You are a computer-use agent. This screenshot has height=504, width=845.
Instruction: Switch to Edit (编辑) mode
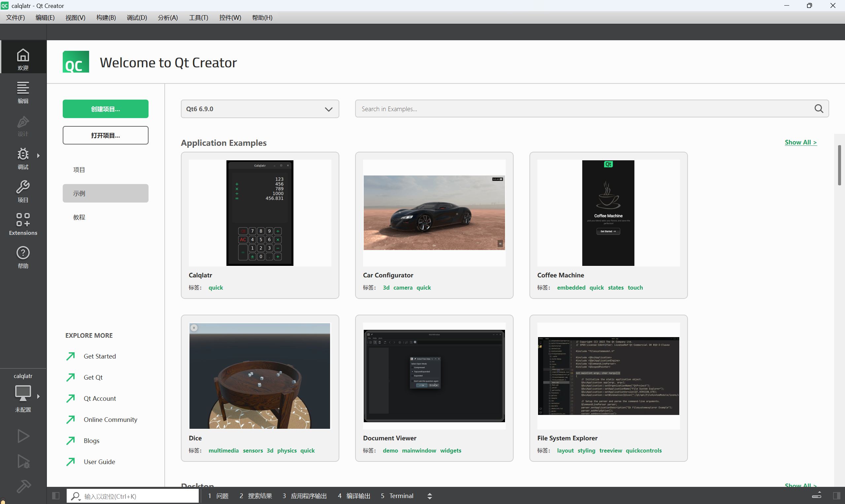coord(23,92)
